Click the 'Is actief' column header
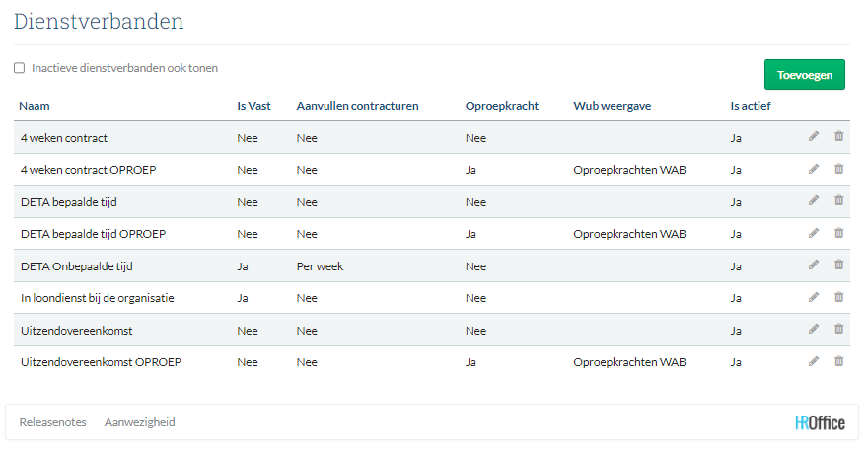Screen dimensions: 868x455 750,106
